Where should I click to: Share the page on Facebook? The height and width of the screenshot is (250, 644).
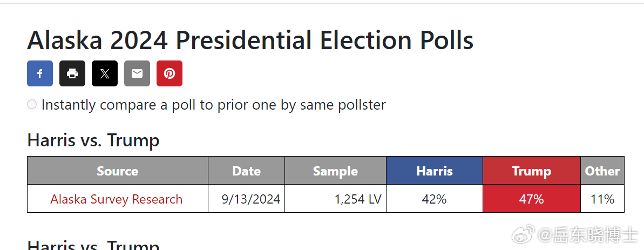(x=40, y=73)
